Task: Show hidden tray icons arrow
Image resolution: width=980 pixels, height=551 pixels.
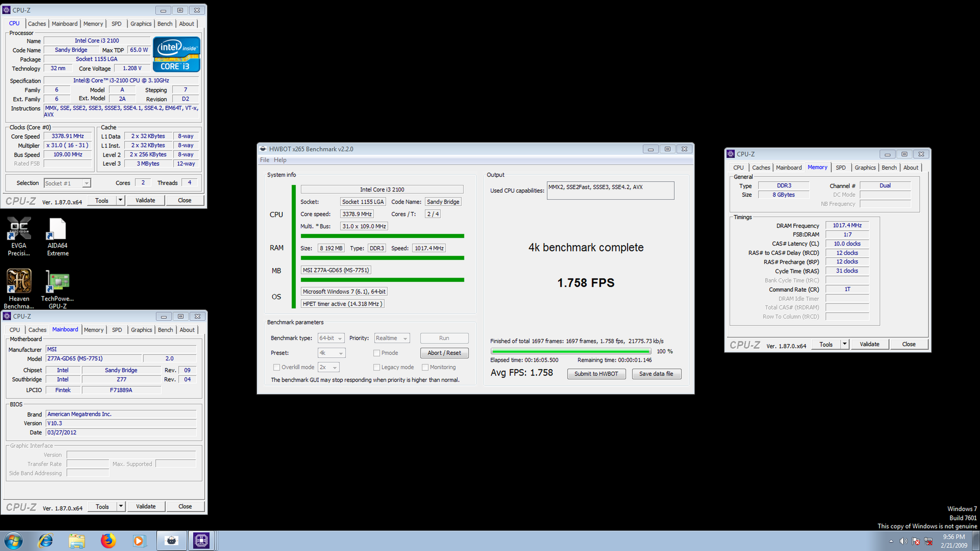Action: [891, 541]
